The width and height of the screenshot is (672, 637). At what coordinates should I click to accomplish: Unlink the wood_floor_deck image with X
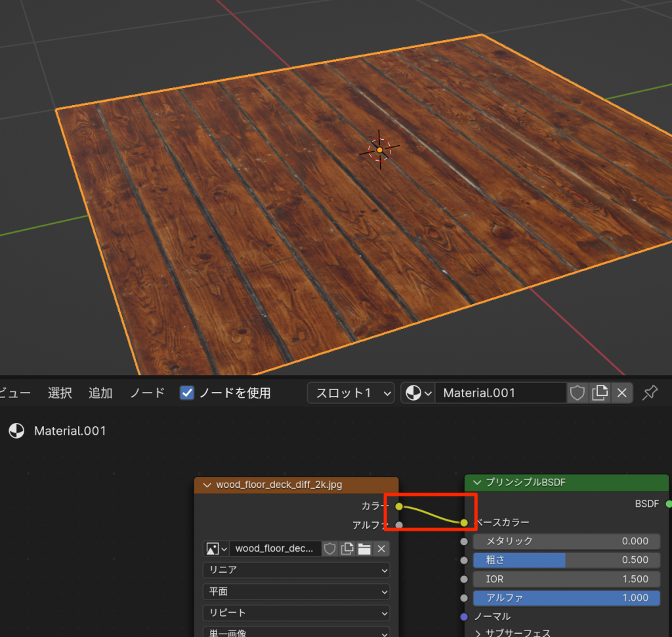click(381, 548)
